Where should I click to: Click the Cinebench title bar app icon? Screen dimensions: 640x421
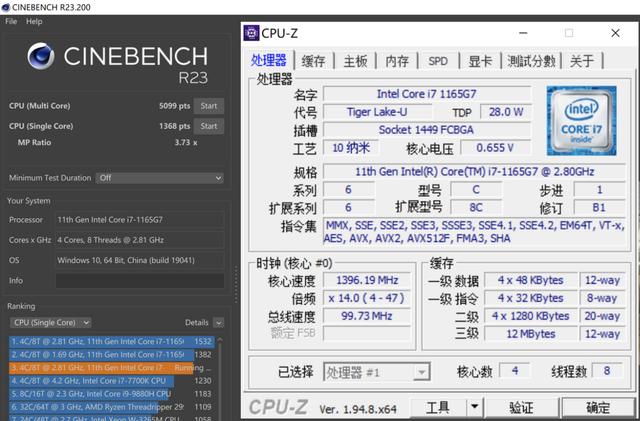click(6, 7)
